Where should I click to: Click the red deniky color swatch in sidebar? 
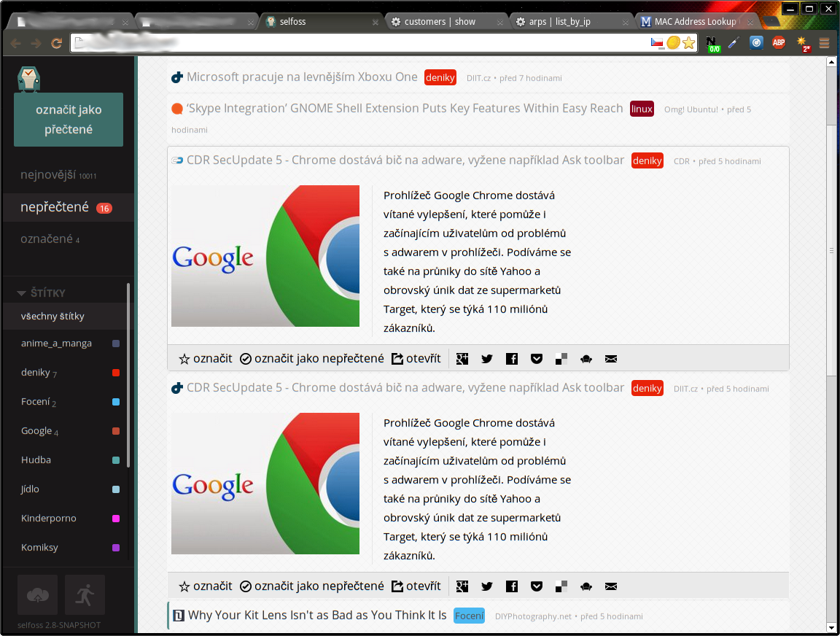(116, 373)
